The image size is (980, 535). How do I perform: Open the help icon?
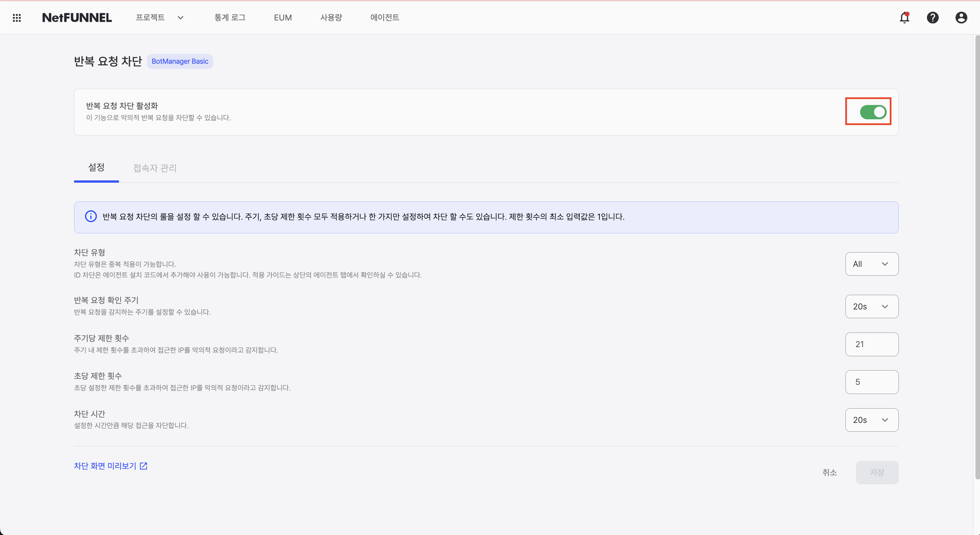(x=933, y=18)
